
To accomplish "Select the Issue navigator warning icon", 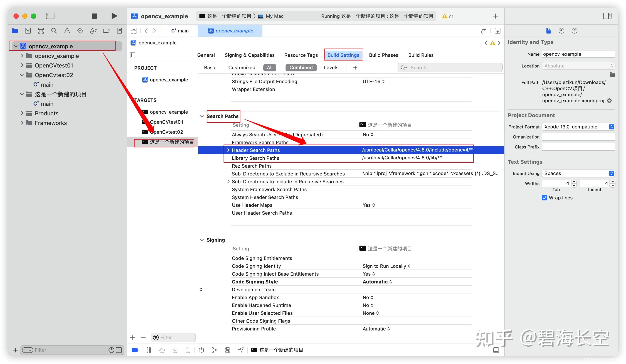I will (x=67, y=30).
